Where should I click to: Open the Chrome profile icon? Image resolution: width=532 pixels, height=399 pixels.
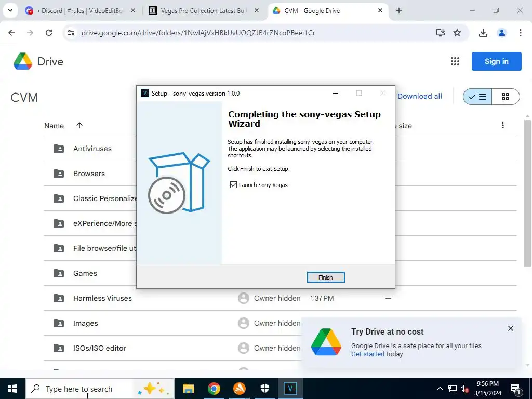coord(501,33)
